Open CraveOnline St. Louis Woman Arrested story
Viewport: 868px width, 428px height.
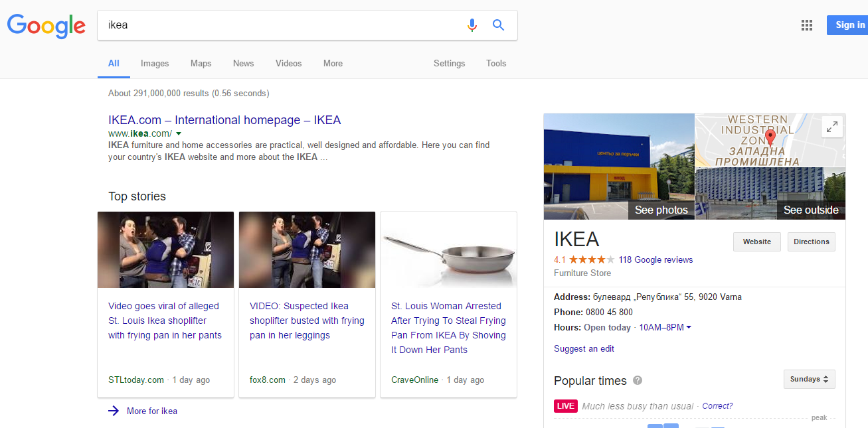click(448, 328)
